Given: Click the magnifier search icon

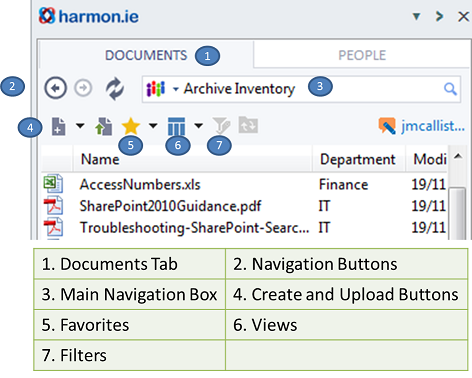Looking at the screenshot, I should coord(450,89).
